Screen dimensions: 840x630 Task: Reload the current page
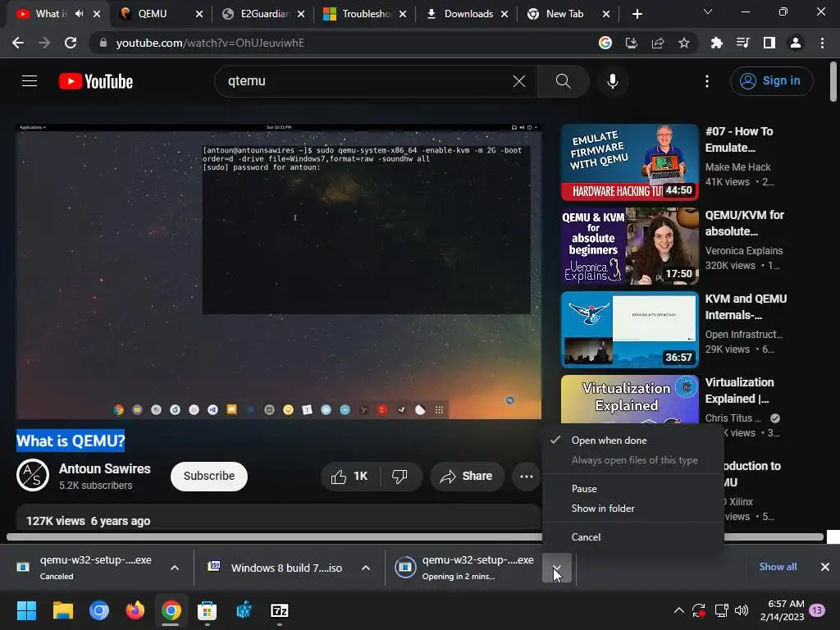pyautogui.click(x=71, y=43)
